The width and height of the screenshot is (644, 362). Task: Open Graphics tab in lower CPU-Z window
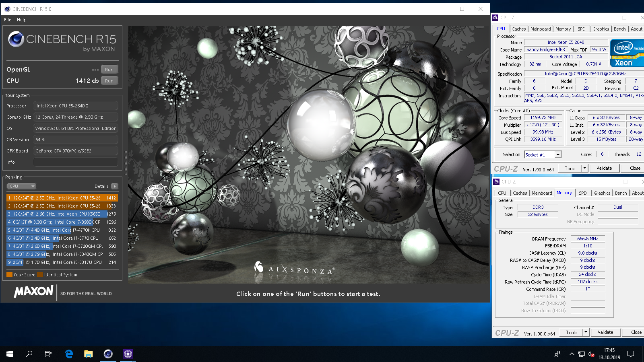602,193
